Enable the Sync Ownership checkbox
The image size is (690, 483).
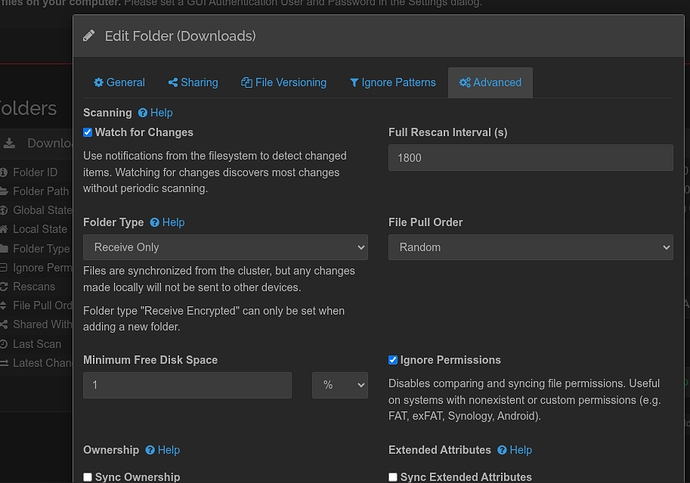point(88,477)
